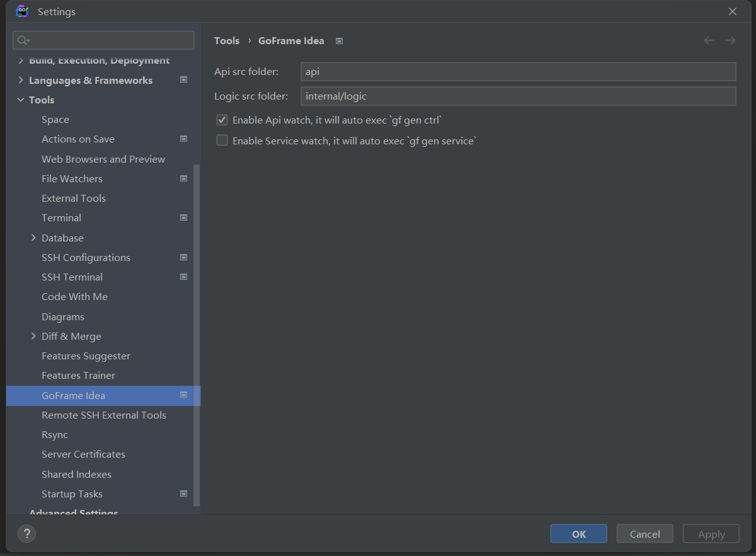
Task: Select Rsync in the Tools list
Action: (55, 434)
